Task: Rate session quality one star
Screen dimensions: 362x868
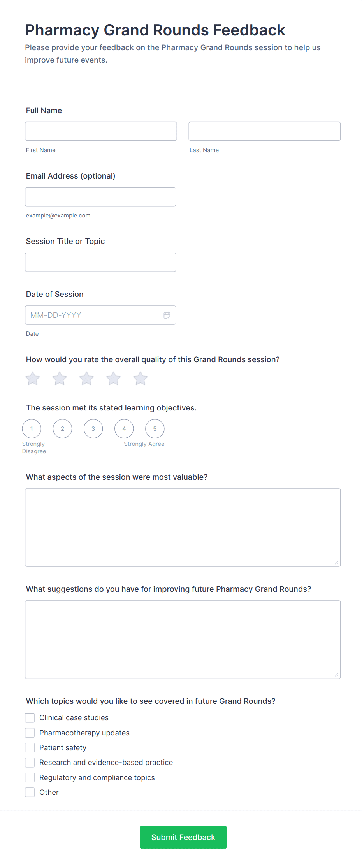Action: click(x=33, y=378)
